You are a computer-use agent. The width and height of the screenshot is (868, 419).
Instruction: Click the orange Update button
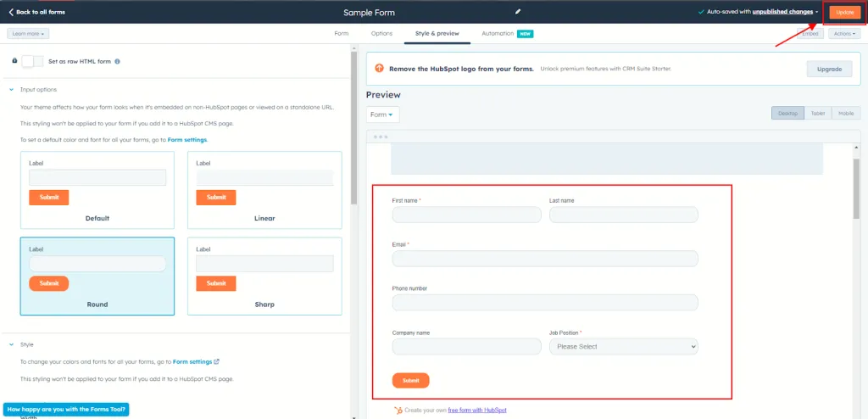pyautogui.click(x=845, y=12)
